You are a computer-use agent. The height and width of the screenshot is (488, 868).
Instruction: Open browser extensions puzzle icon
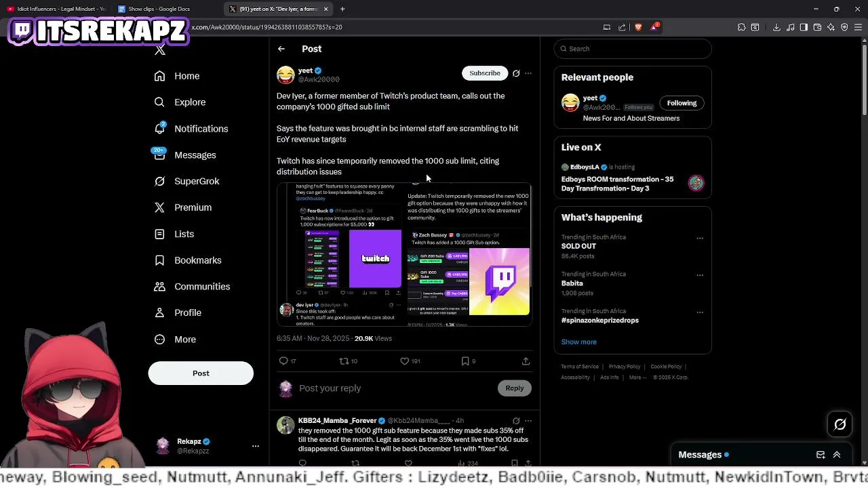tap(741, 27)
